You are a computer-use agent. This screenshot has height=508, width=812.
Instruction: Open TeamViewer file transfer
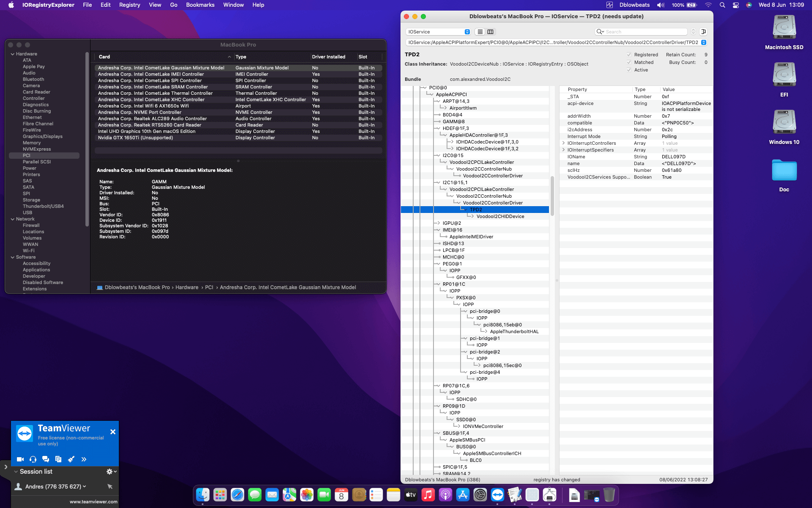pyautogui.click(x=58, y=459)
